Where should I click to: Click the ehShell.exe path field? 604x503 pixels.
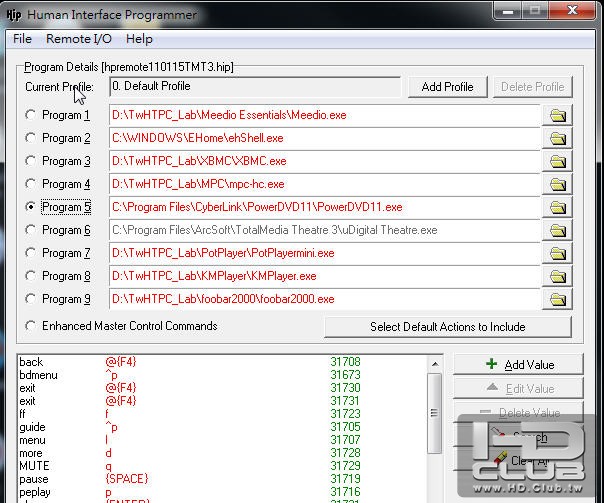pyautogui.click(x=325, y=138)
